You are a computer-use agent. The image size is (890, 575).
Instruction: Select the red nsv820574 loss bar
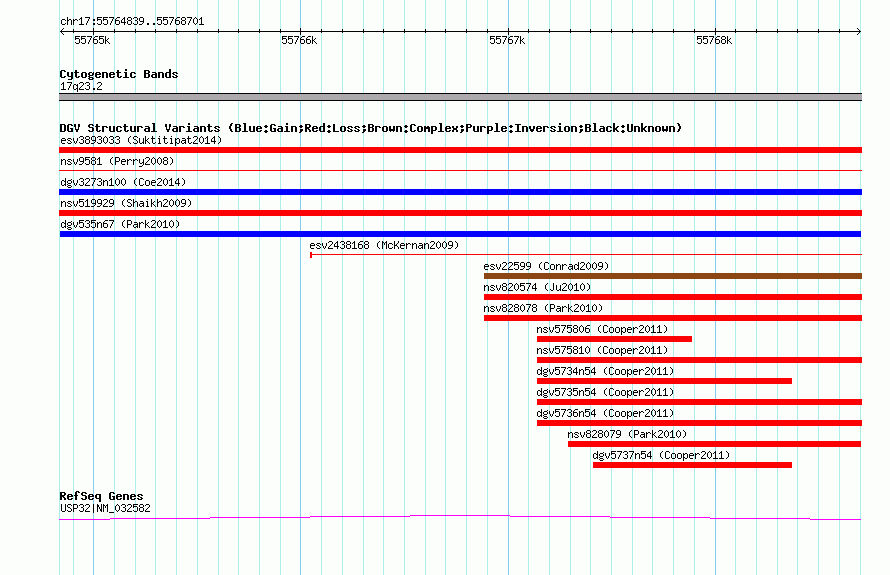click(673, 297)
